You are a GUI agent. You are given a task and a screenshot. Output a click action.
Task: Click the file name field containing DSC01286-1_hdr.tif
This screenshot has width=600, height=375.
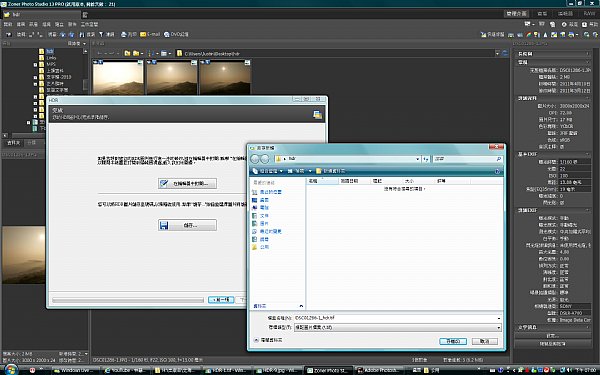coord(398,318)
